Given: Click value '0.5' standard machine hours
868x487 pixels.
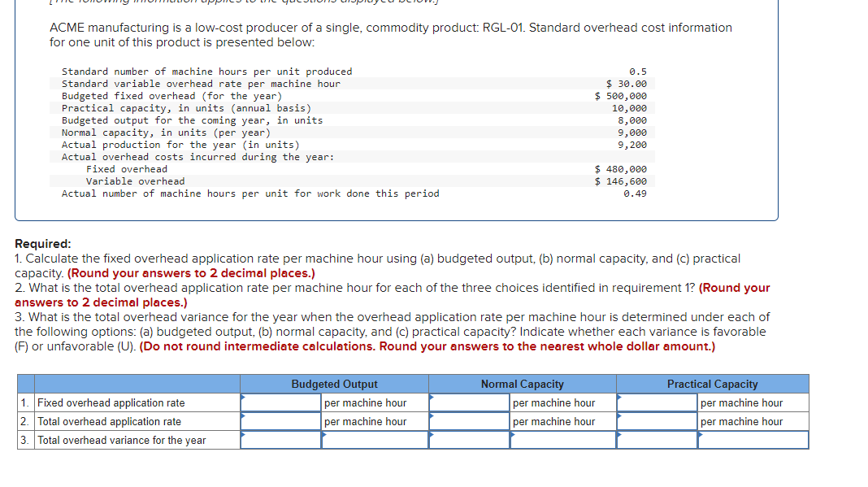Looking at the screenshot, I should coord(638,72).
